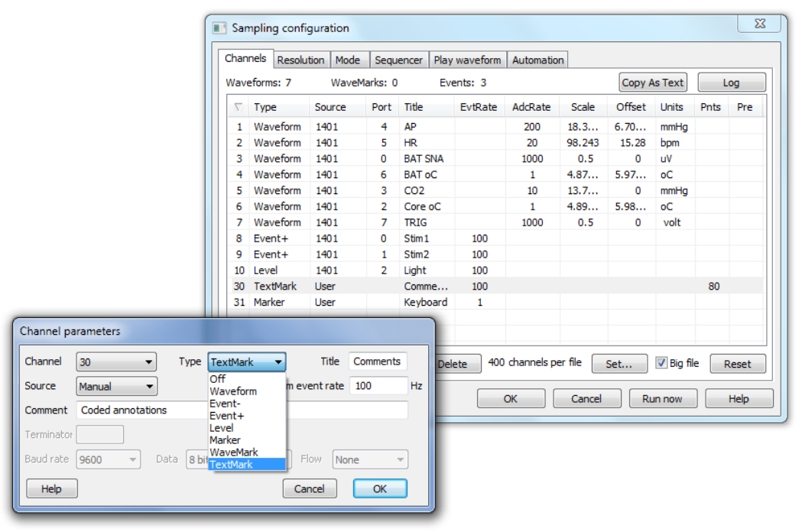
Task: Click the Port column header
Action: [382, 107]
